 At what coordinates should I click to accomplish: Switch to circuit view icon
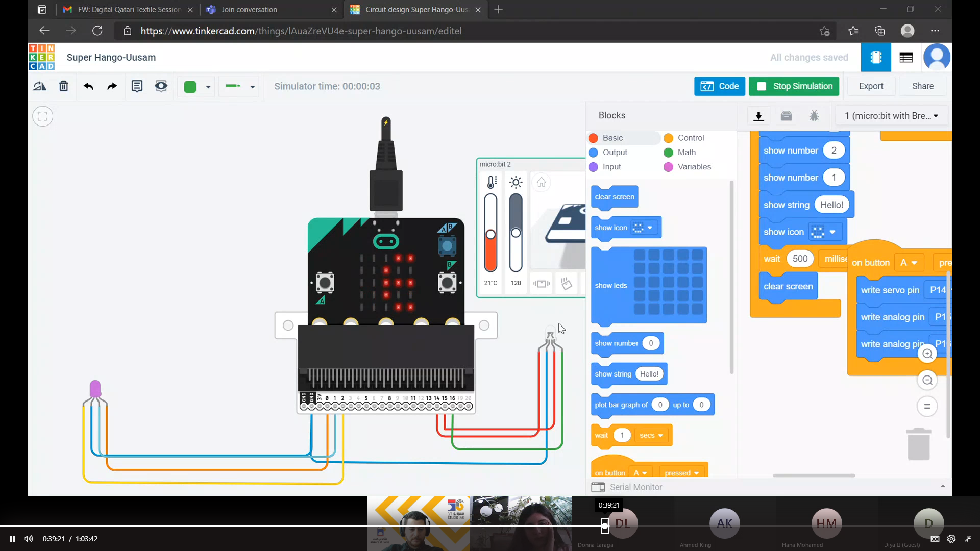tap(876, 57)
